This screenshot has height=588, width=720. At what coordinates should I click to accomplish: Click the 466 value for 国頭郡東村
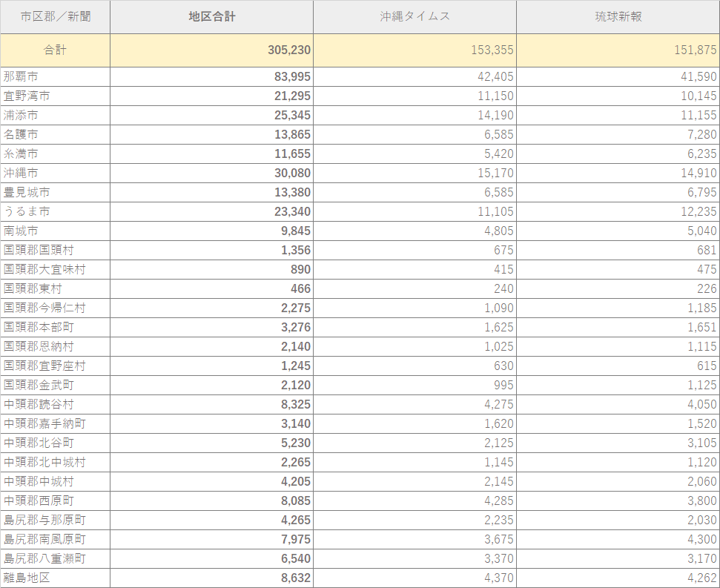[x=300, y=288]
